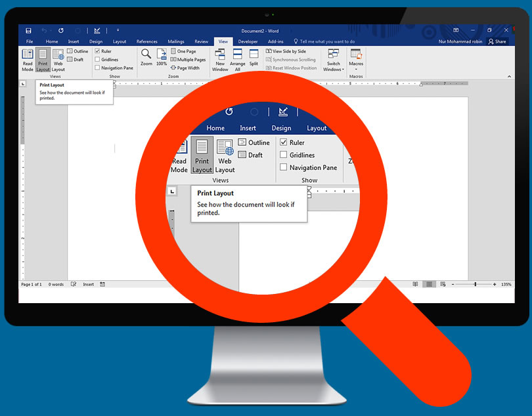Select Multiple Pages zoom option
The width and height of the screenshot is (532, 416).
pos(188,60)
